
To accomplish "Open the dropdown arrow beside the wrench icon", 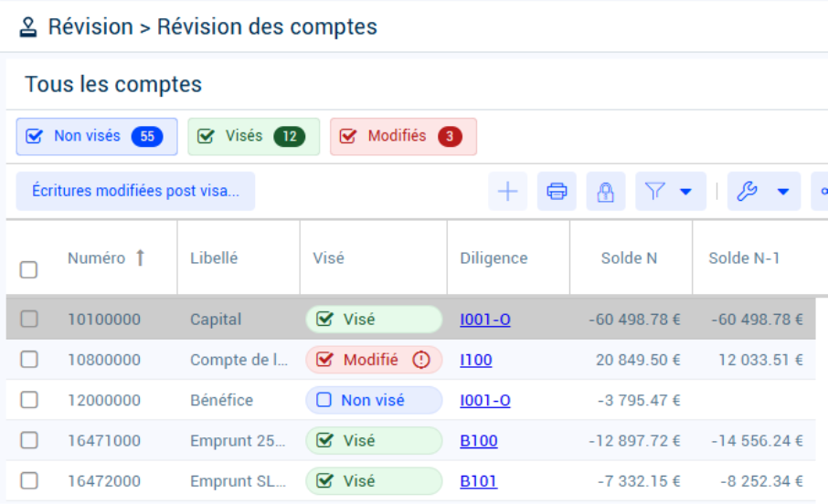I will point(783,192).
